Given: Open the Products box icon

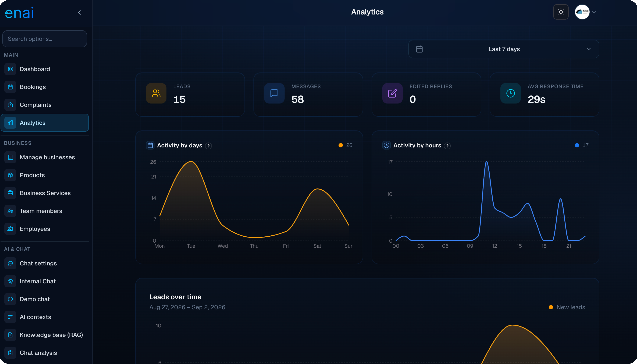Looking at the screenshot, I should point(10,175).
